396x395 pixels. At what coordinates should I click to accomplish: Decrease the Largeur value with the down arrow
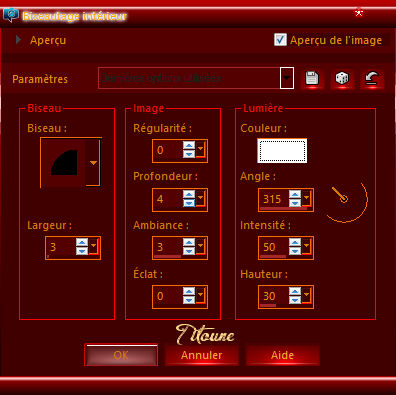pos(82,251)
